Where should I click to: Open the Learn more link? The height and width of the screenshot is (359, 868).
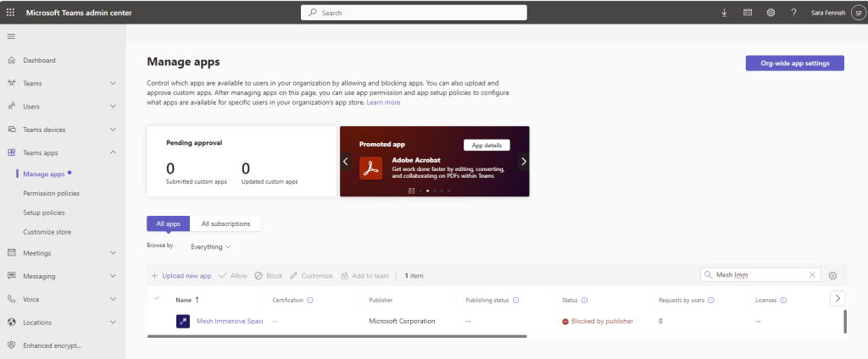click(384, 102)
